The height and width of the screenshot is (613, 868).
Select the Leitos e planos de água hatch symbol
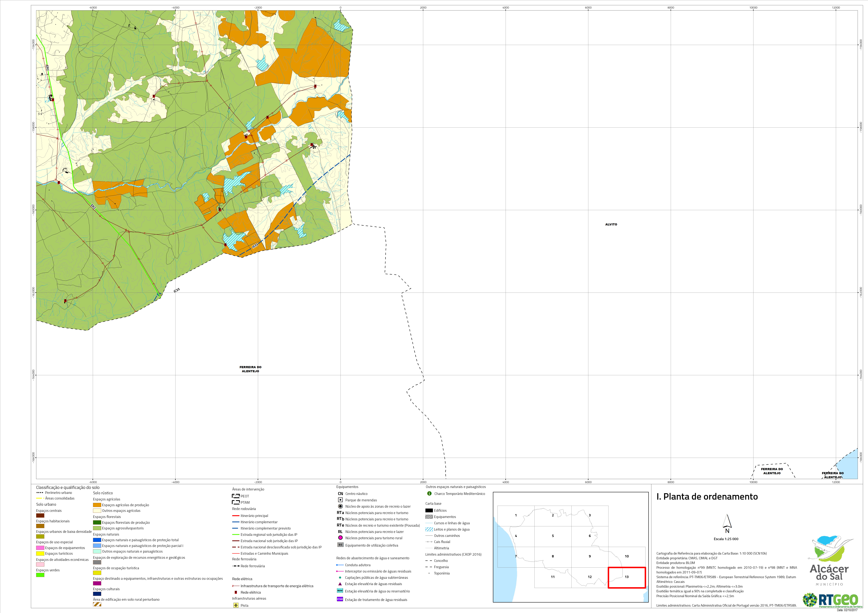point(429,529)
